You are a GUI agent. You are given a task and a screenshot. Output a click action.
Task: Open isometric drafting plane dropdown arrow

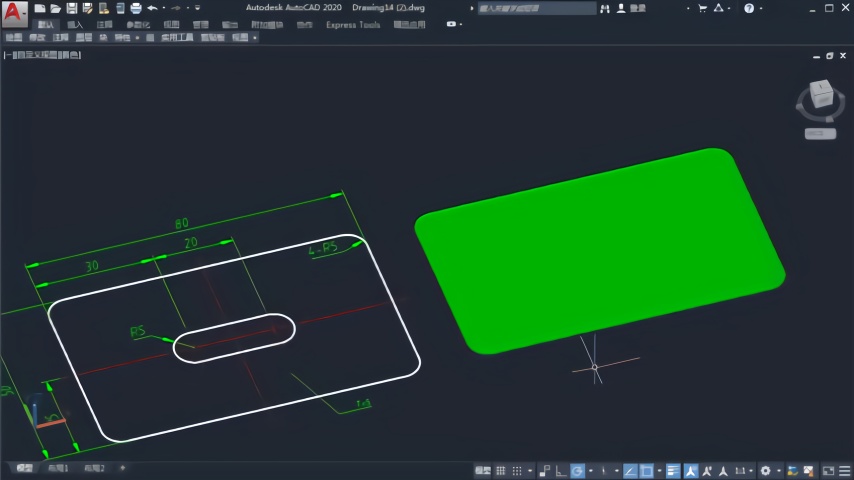pos(617,471)
